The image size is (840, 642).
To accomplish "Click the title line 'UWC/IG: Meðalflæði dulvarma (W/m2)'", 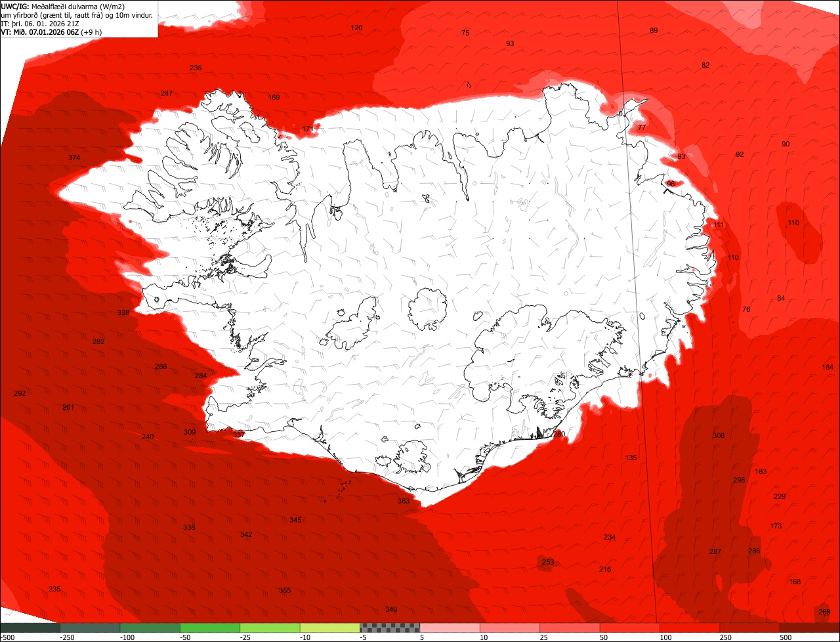I will [63, 6].
